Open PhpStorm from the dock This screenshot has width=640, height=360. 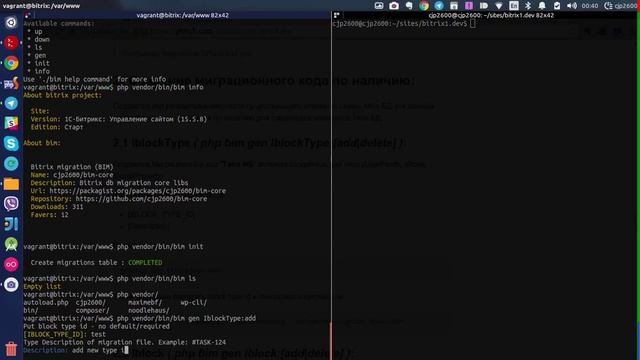(11, 83)
